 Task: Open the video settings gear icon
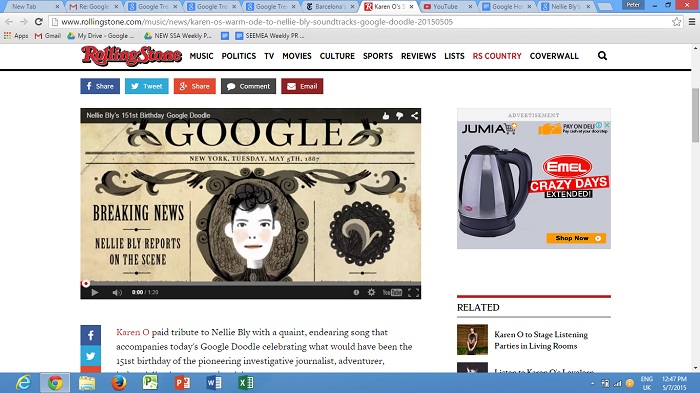tap(371, 292)
